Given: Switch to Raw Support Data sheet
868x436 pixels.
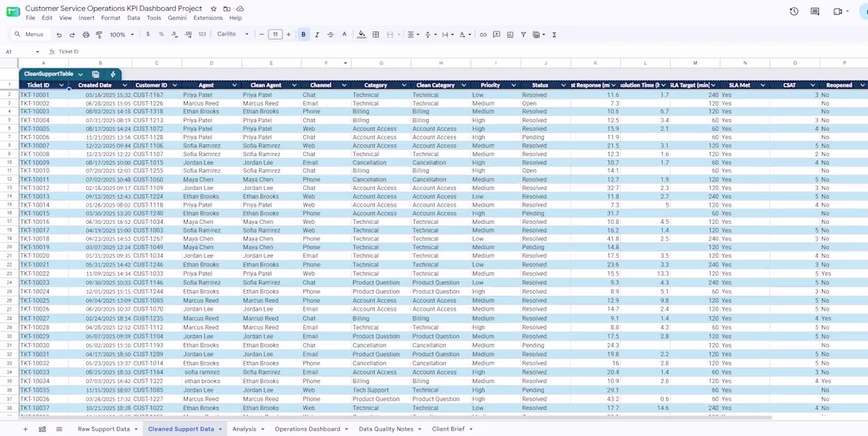Looking at the screenshot, I should (x=103, y=429).
